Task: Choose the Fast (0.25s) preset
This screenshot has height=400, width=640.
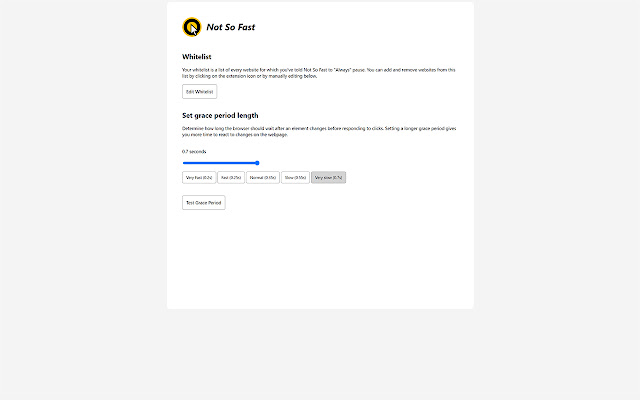Action: [231, 178]
